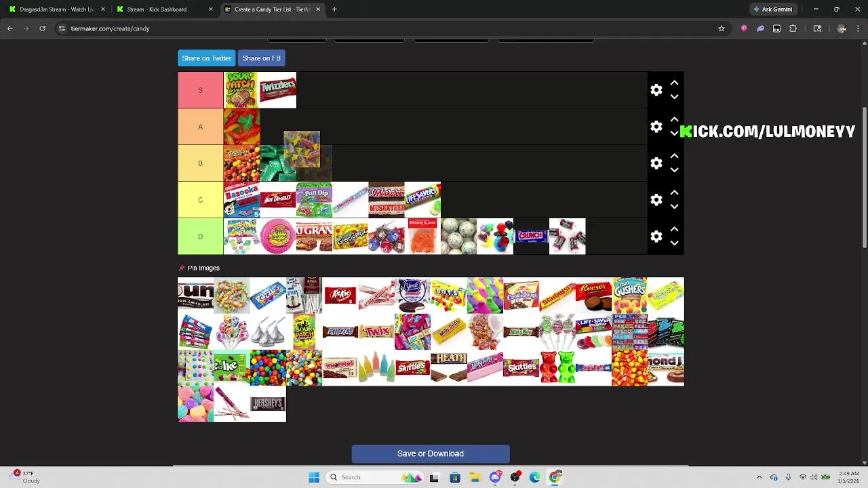Select the Dots candy box image
Screen dimensions: 868x488
(x=449, y=295)
